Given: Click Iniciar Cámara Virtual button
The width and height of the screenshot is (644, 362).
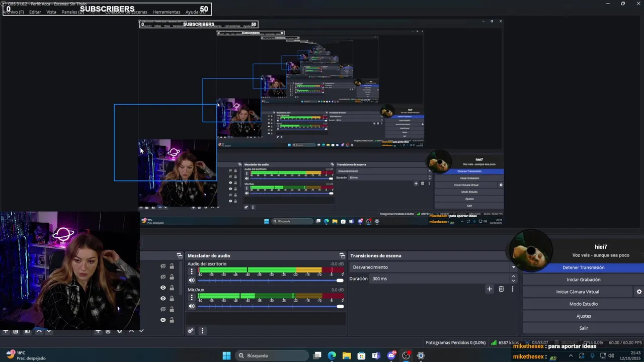Looking at the screenshot, I should 578,292.
